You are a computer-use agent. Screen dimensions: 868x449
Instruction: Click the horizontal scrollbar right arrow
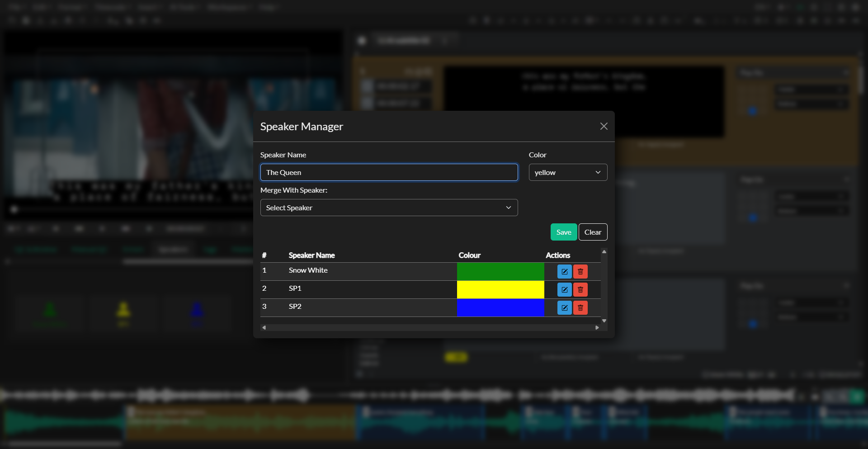(597, 327)
